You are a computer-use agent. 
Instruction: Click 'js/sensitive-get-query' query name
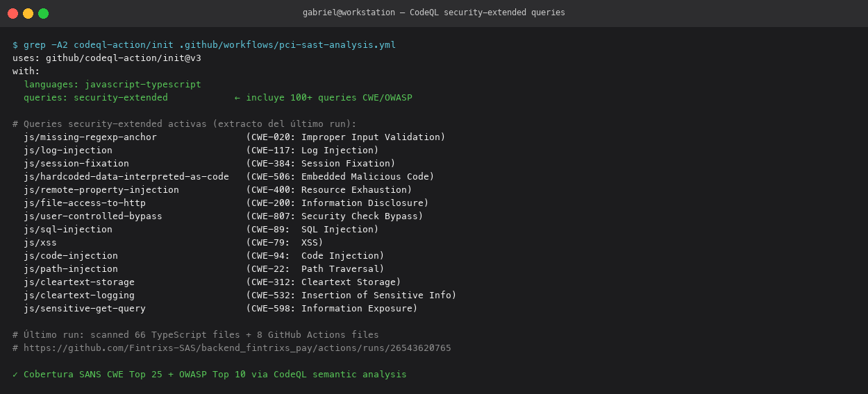click(85, 309)
